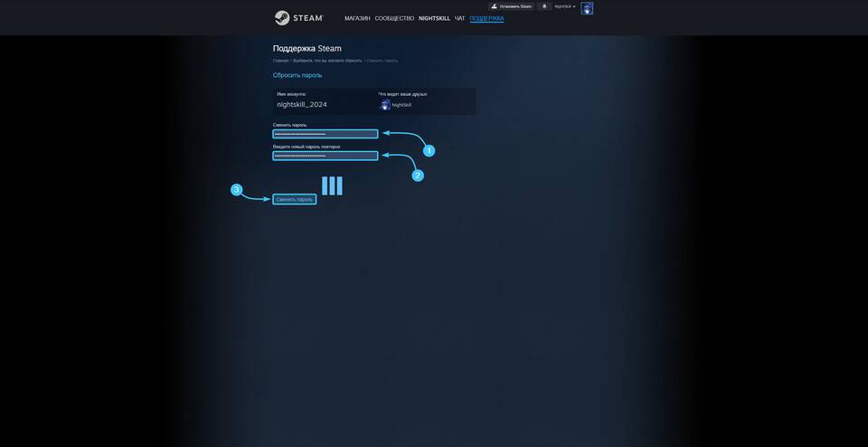Open the NIGHTSKILL profile menu
Image resolution: width=868 pixels, height=447 pixels.
(435, 19)
